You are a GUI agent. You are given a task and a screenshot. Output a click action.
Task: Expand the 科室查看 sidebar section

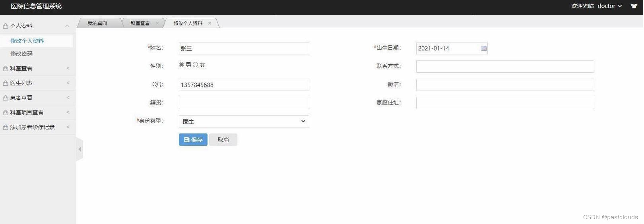click(x=68, y=68)
